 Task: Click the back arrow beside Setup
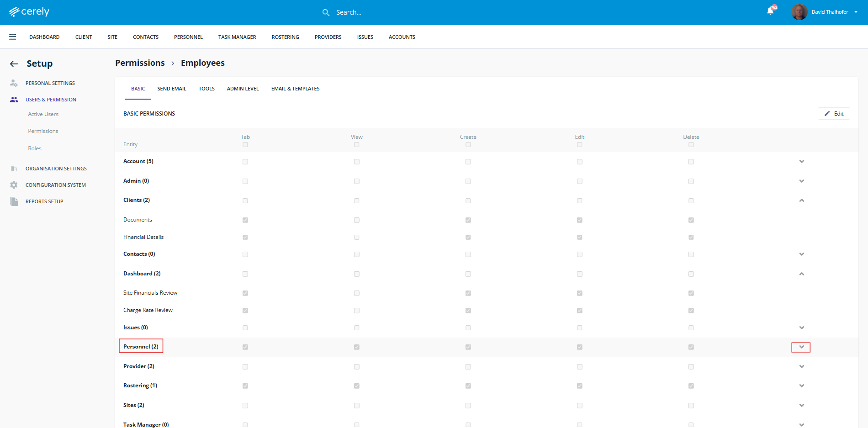[x=14, y=64]
